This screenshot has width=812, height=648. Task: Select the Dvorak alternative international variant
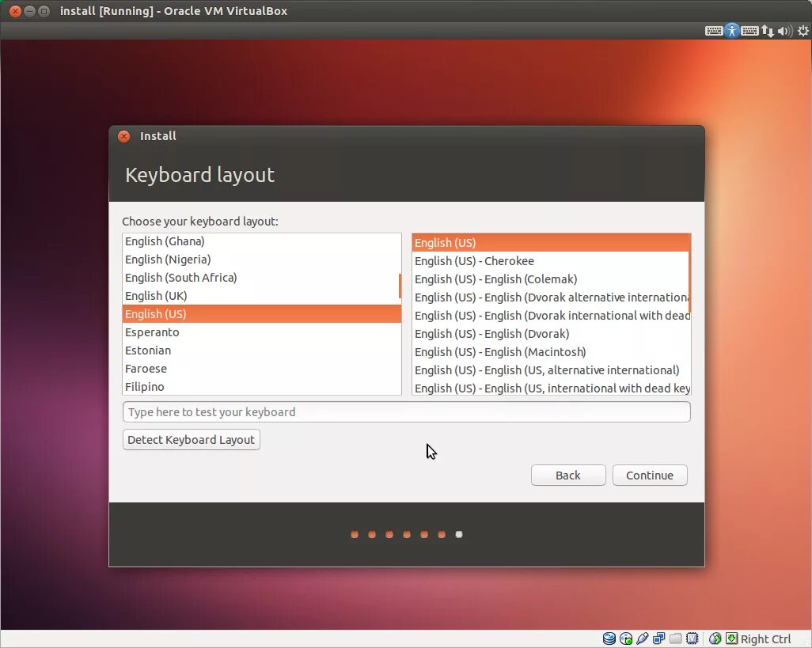coord(551,297)
